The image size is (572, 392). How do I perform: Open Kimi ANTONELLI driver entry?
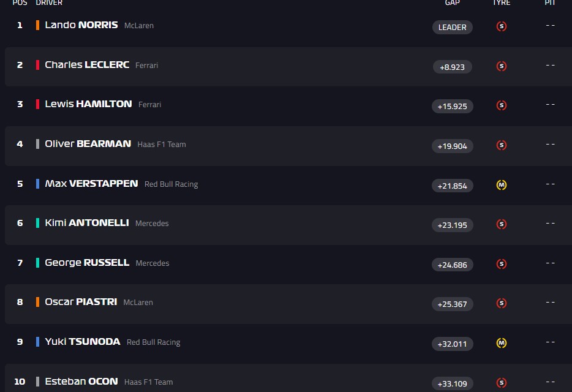[87, 223]
